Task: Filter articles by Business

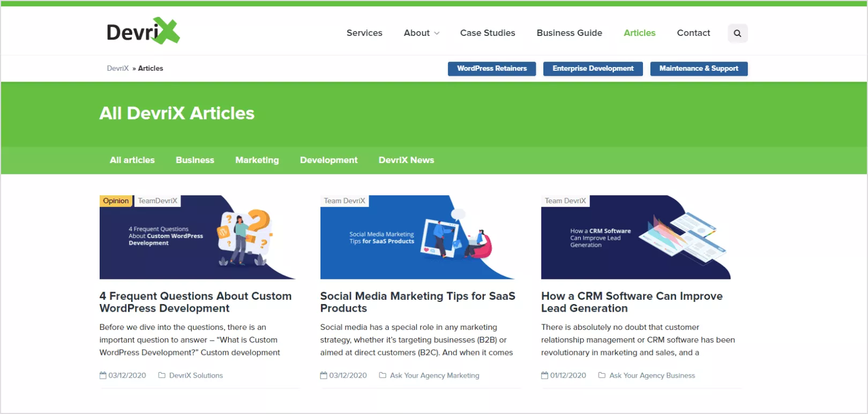Action: point(195,160)
